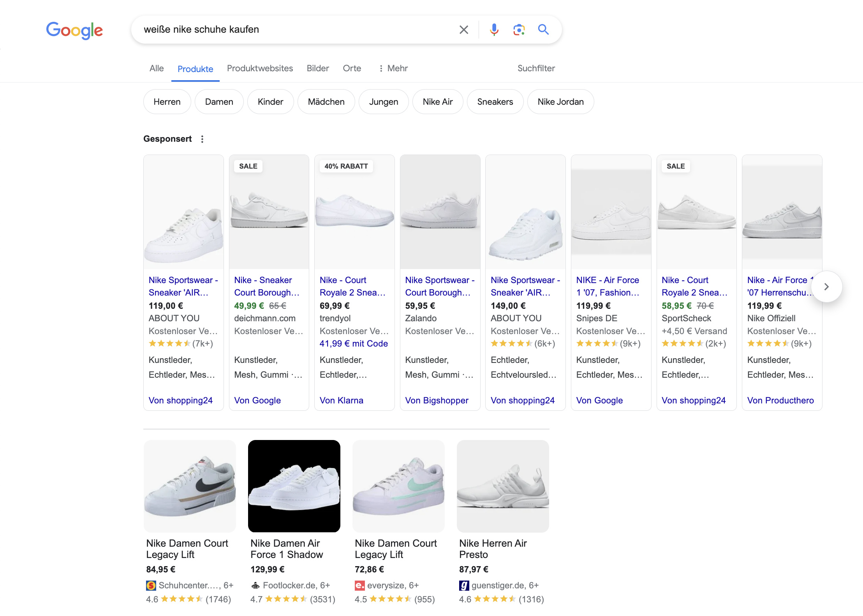Open trendyol Nike - Court Royale 2 link

(x=352, y=286)
